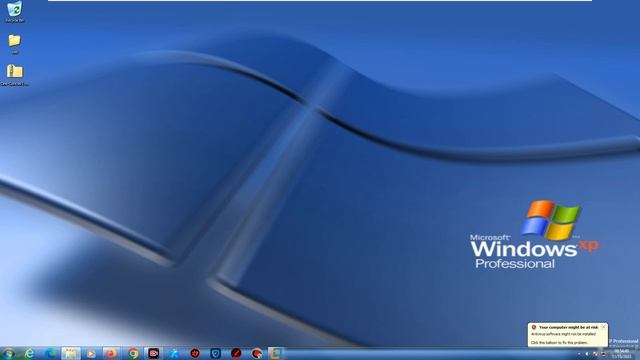Click the network tray icon
The width and height of the screenshot is (640, 360).
point(603,354)
